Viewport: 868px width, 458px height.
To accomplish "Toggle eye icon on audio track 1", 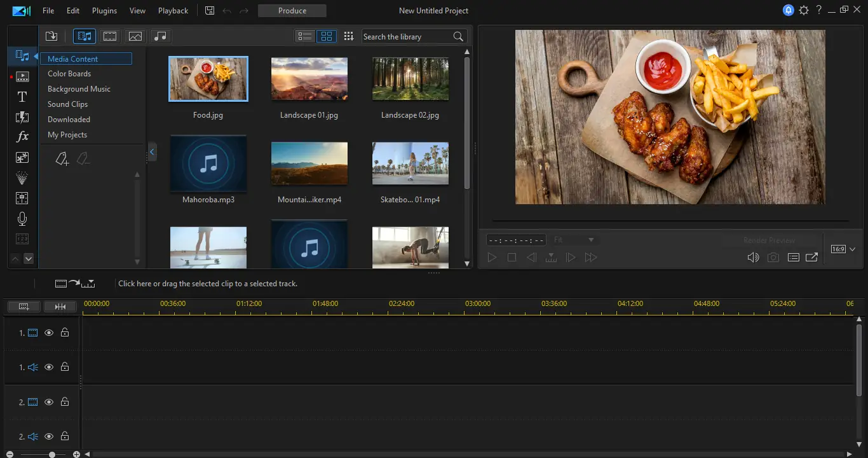I will [x=49, y=367].
